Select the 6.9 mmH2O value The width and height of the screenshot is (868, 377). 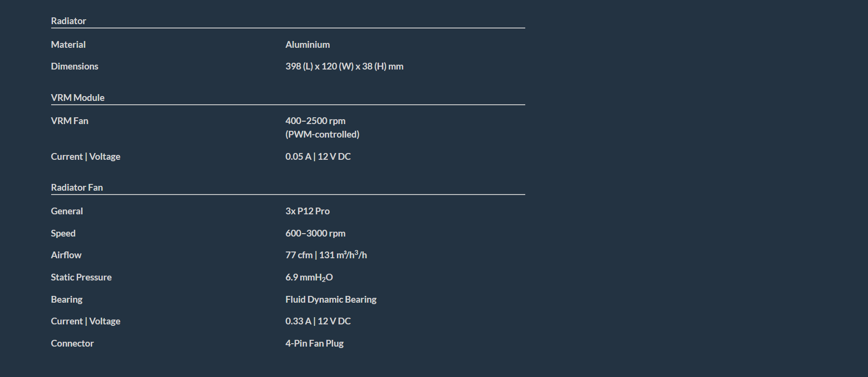pos(309,277)
